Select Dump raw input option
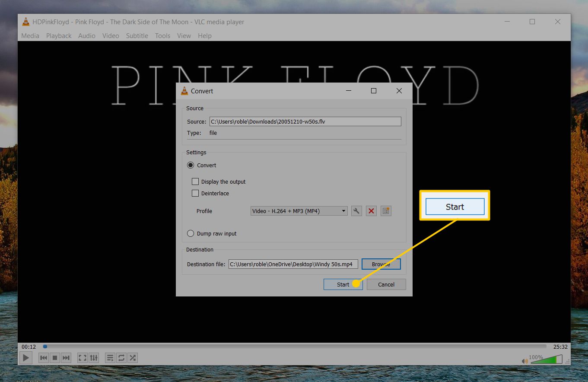The height and width of the screenshot is (382, 588). pyautogui.click(x=191, y=233)
